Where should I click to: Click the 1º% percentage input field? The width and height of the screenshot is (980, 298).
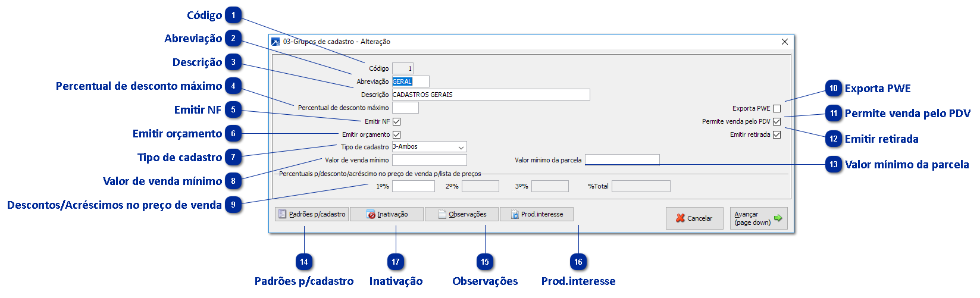(414, 186)
